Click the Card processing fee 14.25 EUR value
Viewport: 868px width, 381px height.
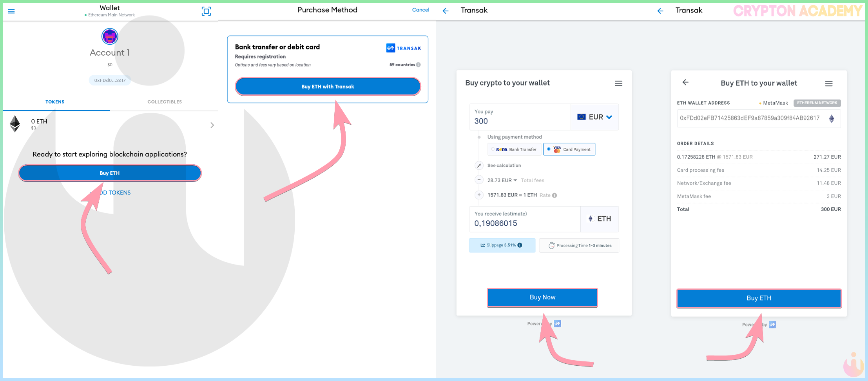(x=829, y=170)
